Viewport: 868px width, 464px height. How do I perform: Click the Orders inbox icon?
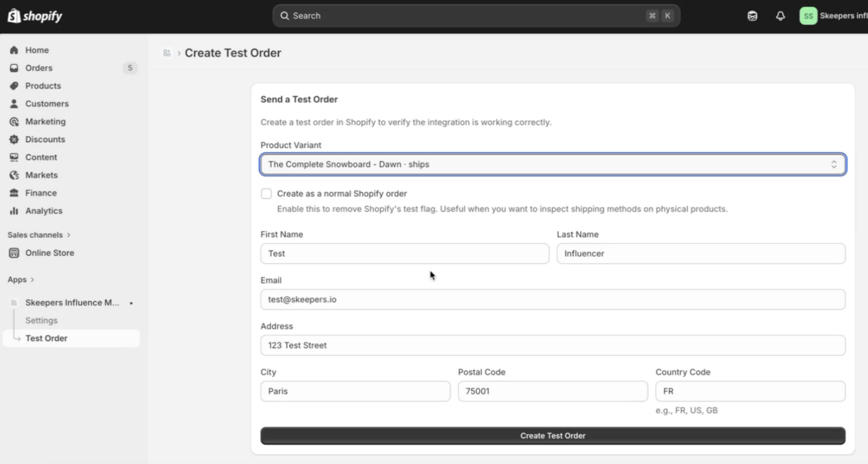pos(14,68)
